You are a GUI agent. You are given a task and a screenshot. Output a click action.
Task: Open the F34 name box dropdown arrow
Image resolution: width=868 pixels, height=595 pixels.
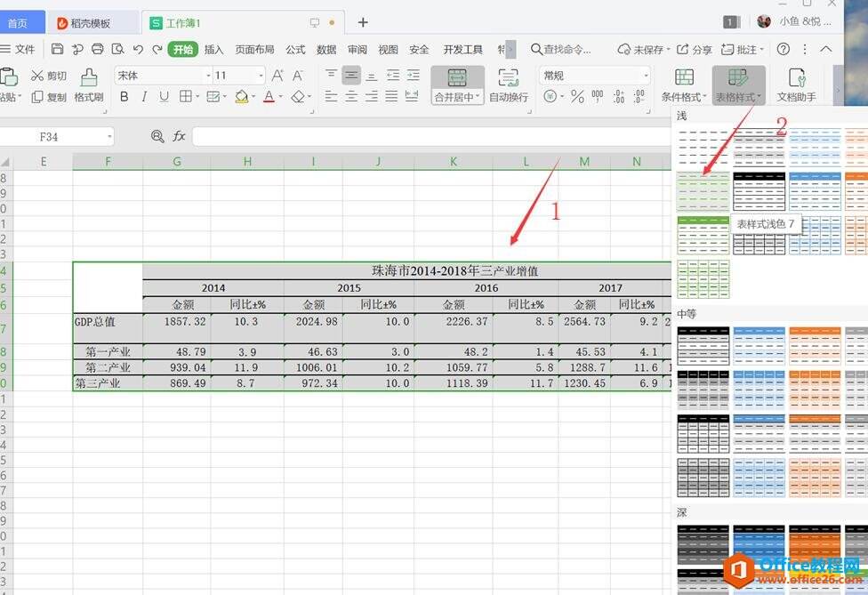109,136
